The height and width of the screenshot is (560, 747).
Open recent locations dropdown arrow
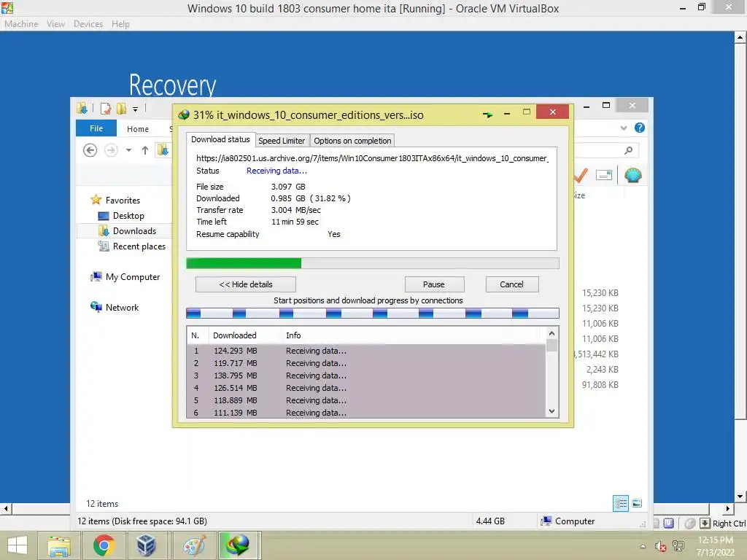(x=128, y=150)
